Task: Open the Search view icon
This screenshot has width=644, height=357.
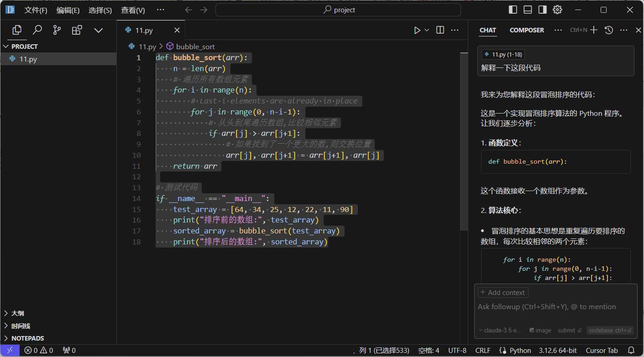Action: click(x=37, y=30)
